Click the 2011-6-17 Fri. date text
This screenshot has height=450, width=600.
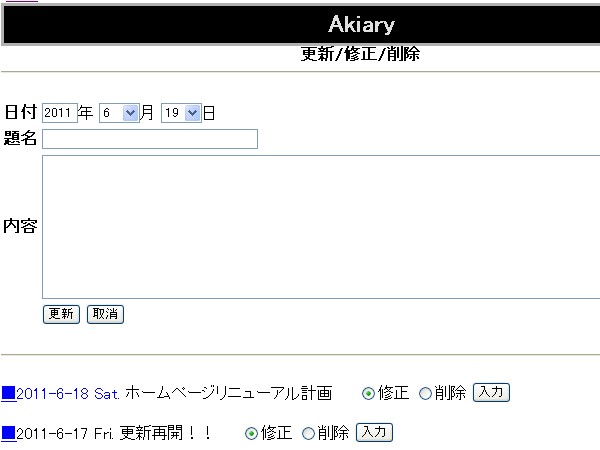click(65, 434)
